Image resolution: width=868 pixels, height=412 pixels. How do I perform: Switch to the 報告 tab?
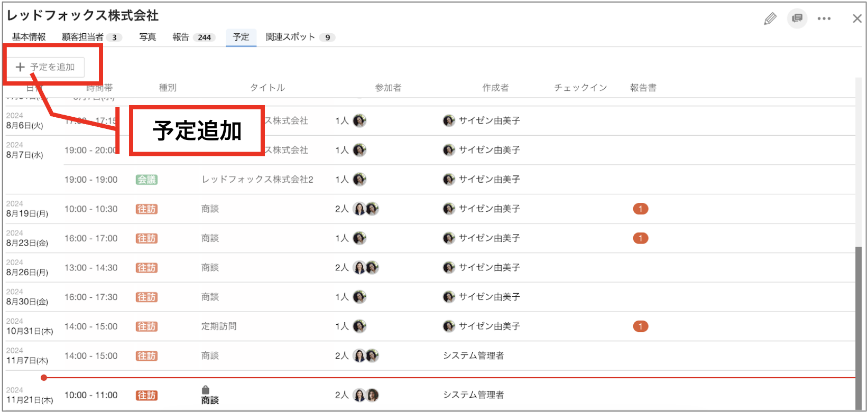194,37
